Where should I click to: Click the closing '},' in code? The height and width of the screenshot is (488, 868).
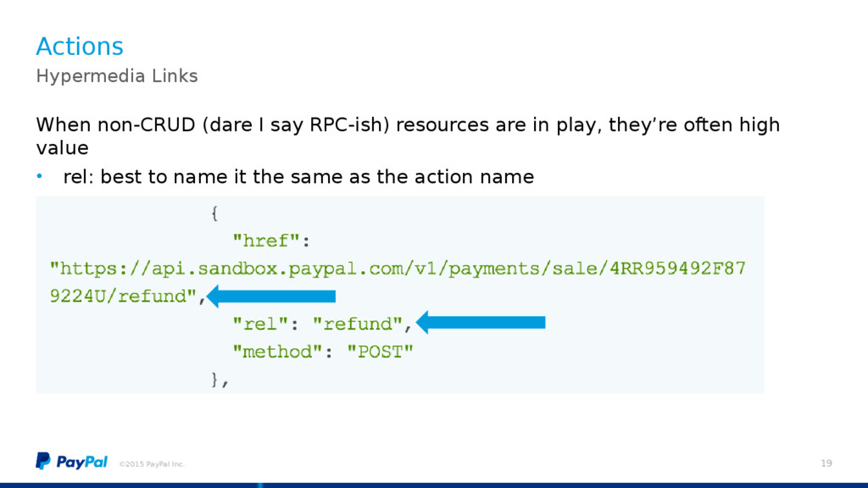coord(220,380)
